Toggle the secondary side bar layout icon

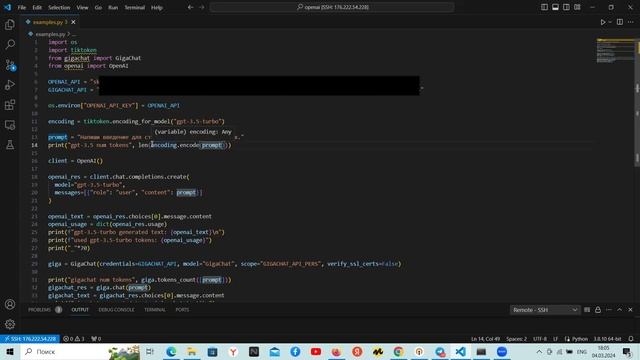[x=566, y=7]
